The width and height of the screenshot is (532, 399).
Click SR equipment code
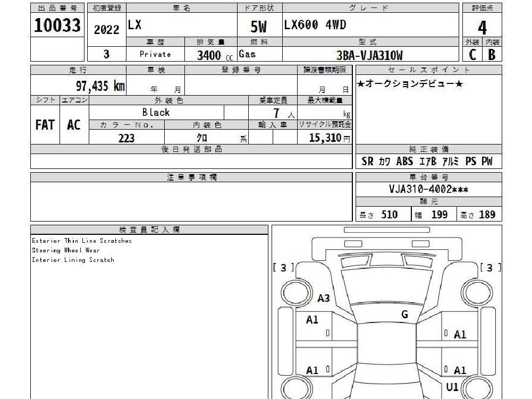click(367, 162)
